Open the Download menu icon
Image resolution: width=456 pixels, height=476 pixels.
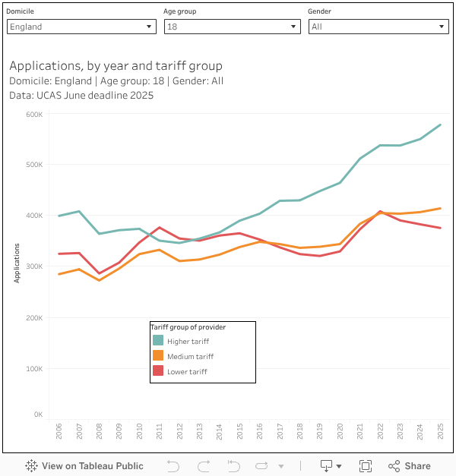(x=328, y=466)
